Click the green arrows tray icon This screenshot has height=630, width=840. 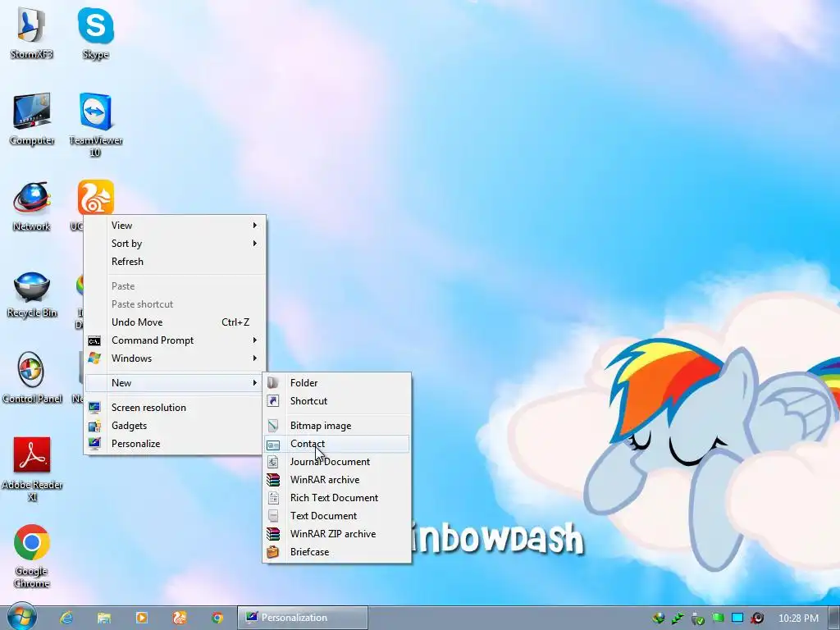tap(678, 618)
